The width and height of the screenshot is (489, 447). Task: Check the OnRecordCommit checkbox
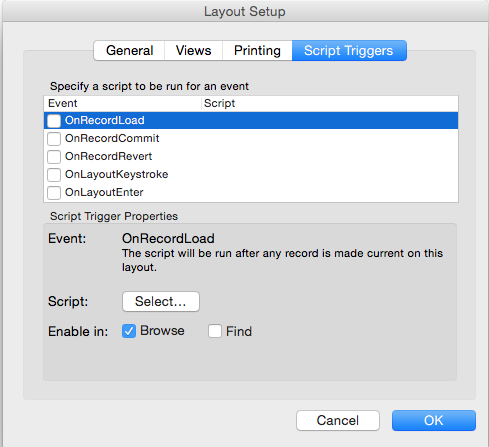54,139
